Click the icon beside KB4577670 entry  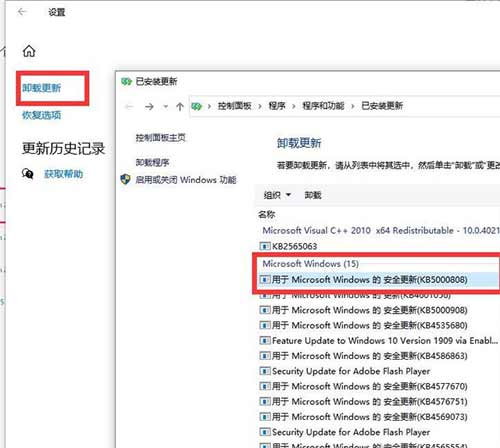tap(265, 386)
